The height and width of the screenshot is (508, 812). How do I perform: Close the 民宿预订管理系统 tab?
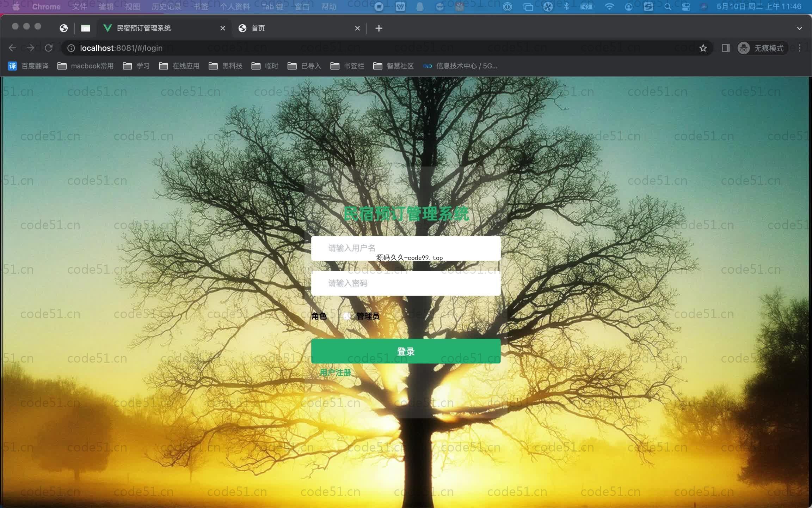(222, 28)
